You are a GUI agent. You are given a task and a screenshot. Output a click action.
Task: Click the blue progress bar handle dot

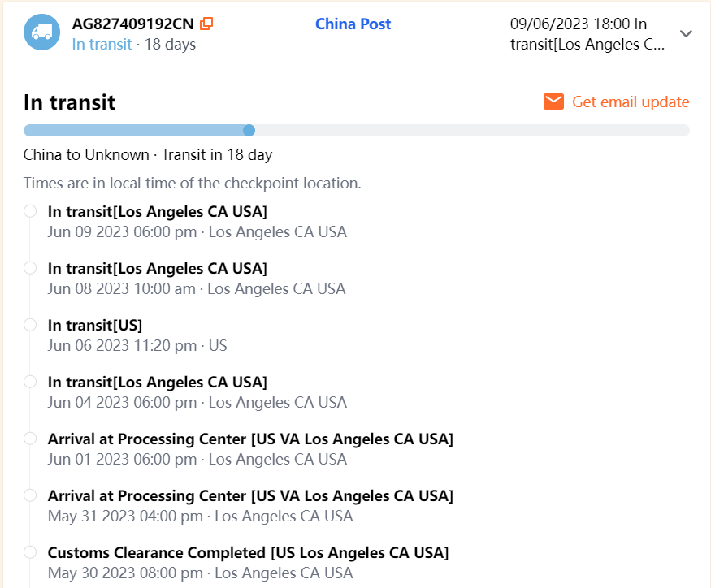pyautogui.click(x=249, y=130)
